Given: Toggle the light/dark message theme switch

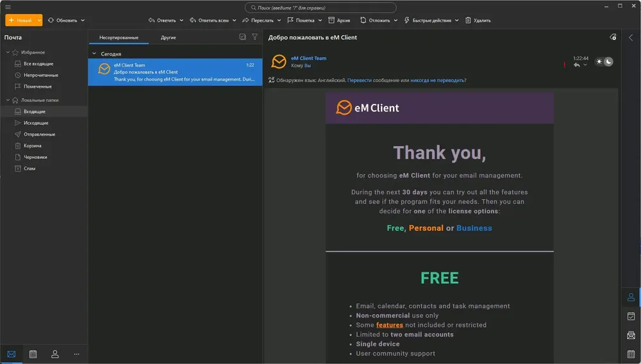Looking at the screenshot, I should click(604, 62).
